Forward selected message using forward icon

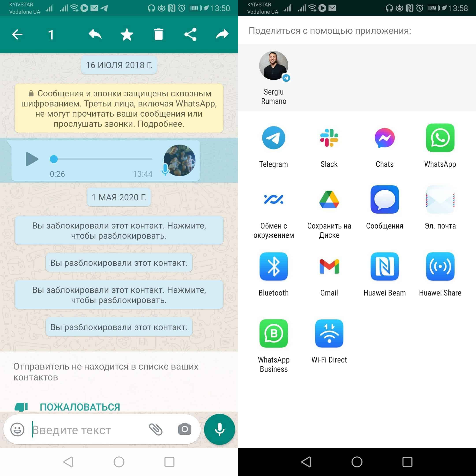tap(220, 33)
